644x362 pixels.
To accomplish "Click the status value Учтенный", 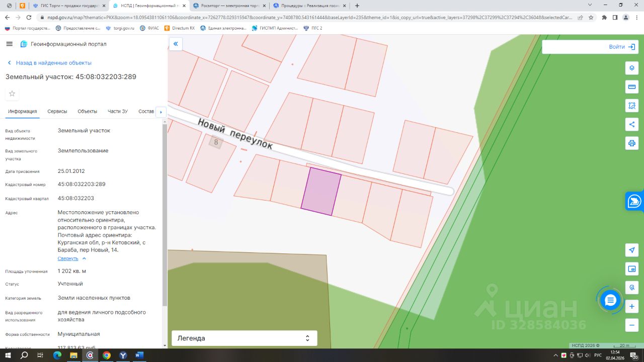I will tap(70, 284).
